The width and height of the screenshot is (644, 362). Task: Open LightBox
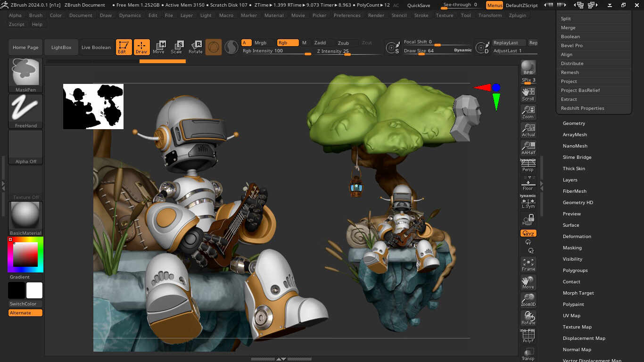[x=62, y=47]
